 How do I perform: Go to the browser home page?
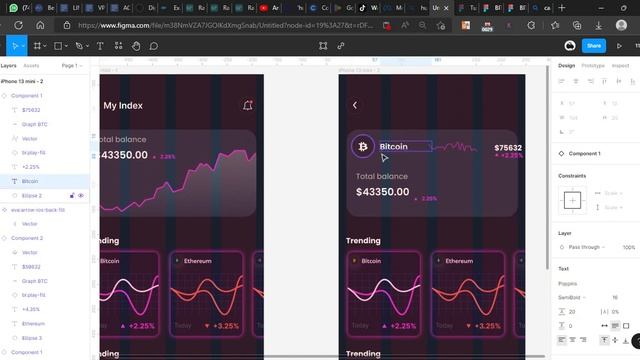click(40, 25)
